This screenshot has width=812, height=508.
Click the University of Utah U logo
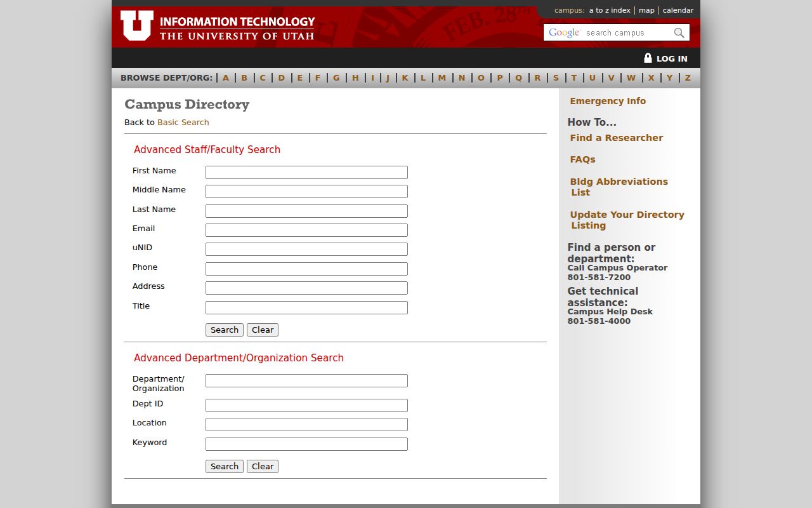click(137, 26)
